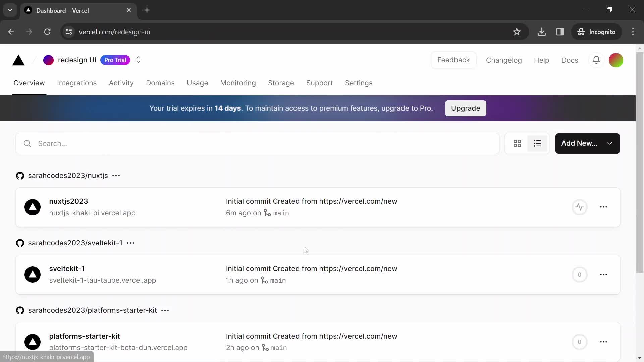Screen dimensions: 644x362
Task: Open the Help link
Action: 541,60
